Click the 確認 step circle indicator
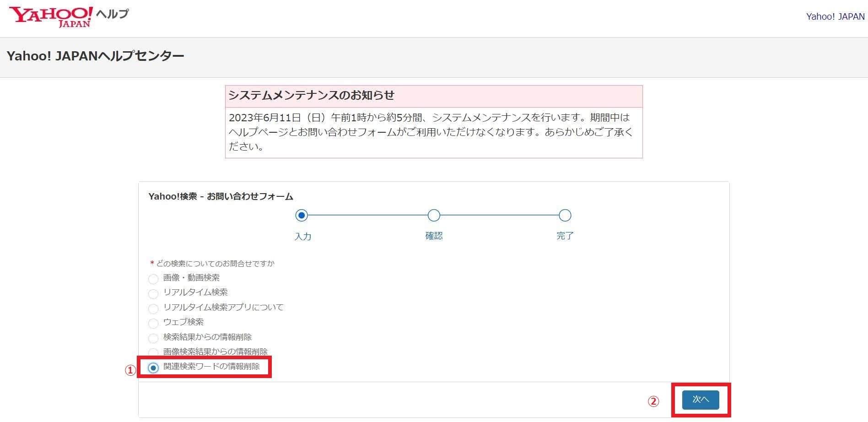 pyautogui.click(x=434, y=215)
